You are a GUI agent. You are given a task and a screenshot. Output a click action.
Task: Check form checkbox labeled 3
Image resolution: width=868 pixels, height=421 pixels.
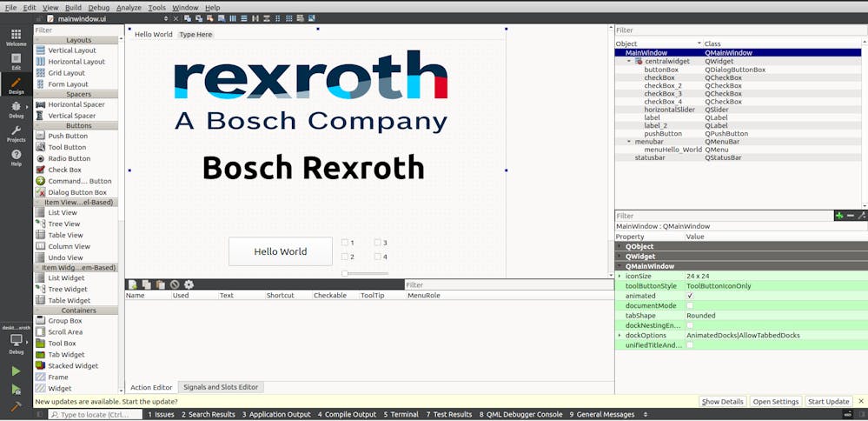tap(378, 243)
